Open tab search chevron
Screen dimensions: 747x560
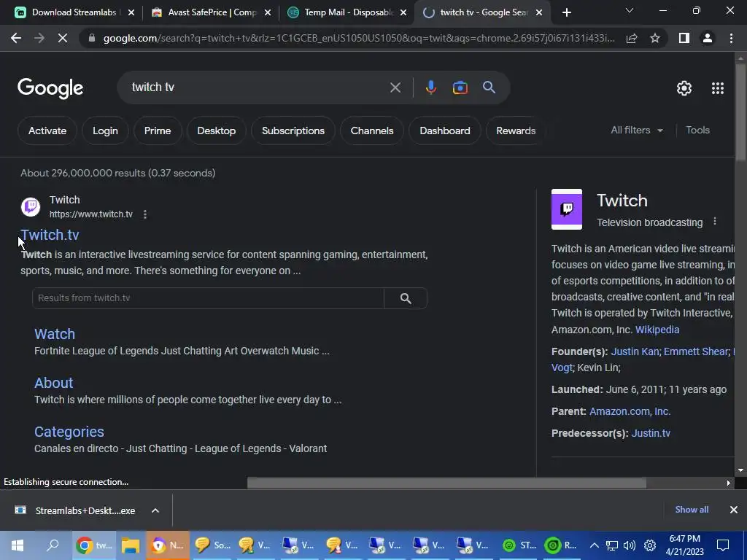pyautogui.click(x=630, y=10)
